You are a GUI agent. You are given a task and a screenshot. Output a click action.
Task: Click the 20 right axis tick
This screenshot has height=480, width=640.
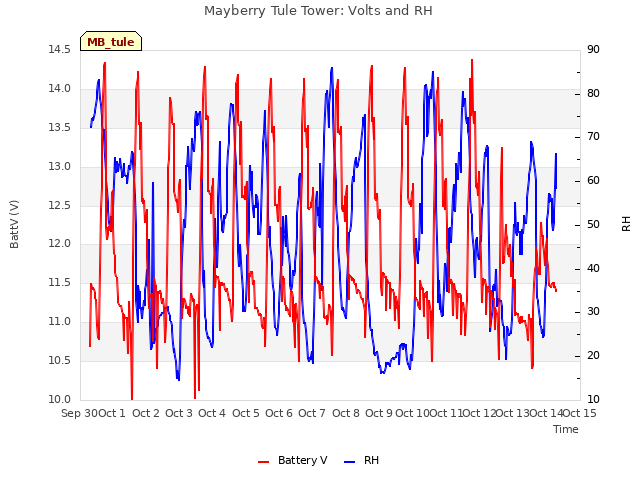tap(593, 356)
